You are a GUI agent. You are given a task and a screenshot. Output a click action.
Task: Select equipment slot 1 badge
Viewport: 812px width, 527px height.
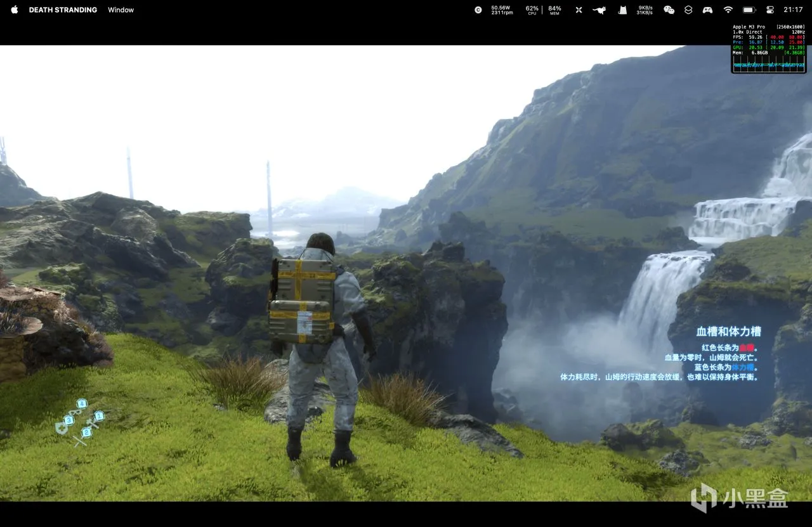click(x=99, y=416)
